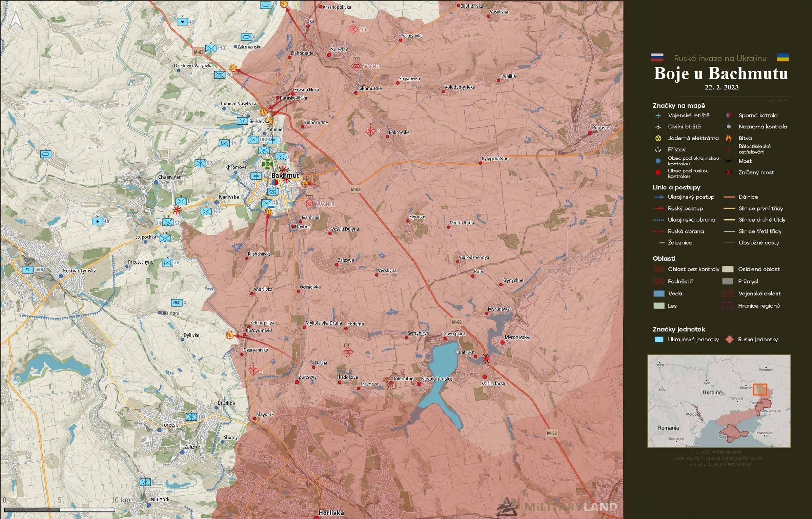The height and width of the screenshot is (519, 812).
Task: Click the Russian unit diamond labeled 106
Action: pyautogui.click(x=353, y=29)
